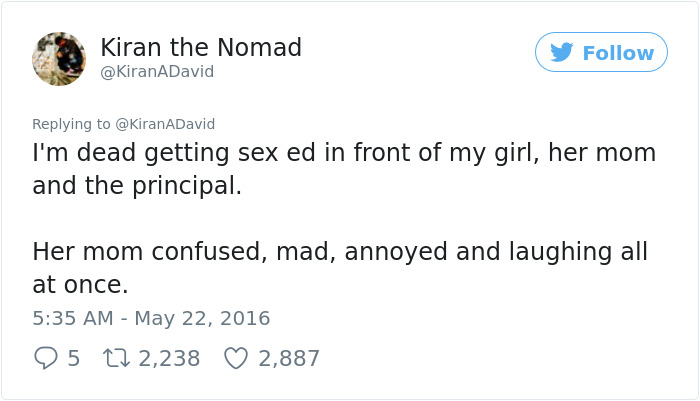This screenshot has height=401, width=700.
Task: Open the display name Kiran the Nomad
Action: coord(201,47)
